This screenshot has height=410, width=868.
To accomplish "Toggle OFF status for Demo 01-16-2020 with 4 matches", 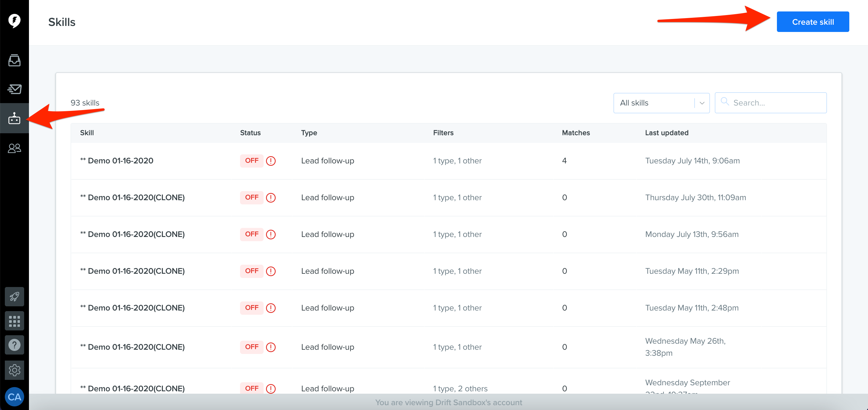I will point(251,161).
